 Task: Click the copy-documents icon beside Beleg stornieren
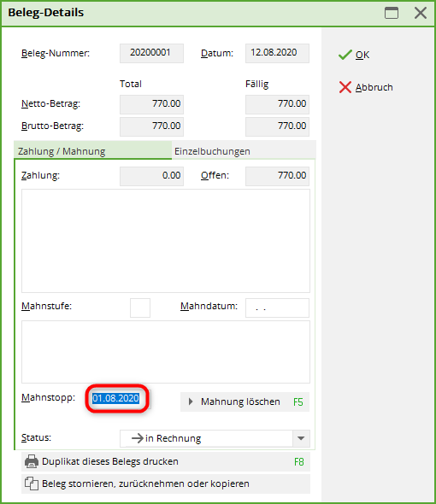pyautogui.click(x=32, y=483)
